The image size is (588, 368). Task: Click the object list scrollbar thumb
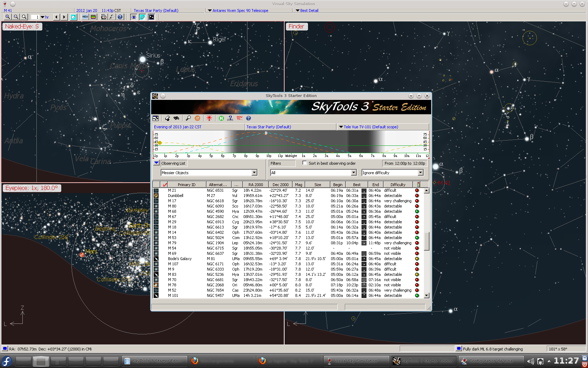[427, 241]
